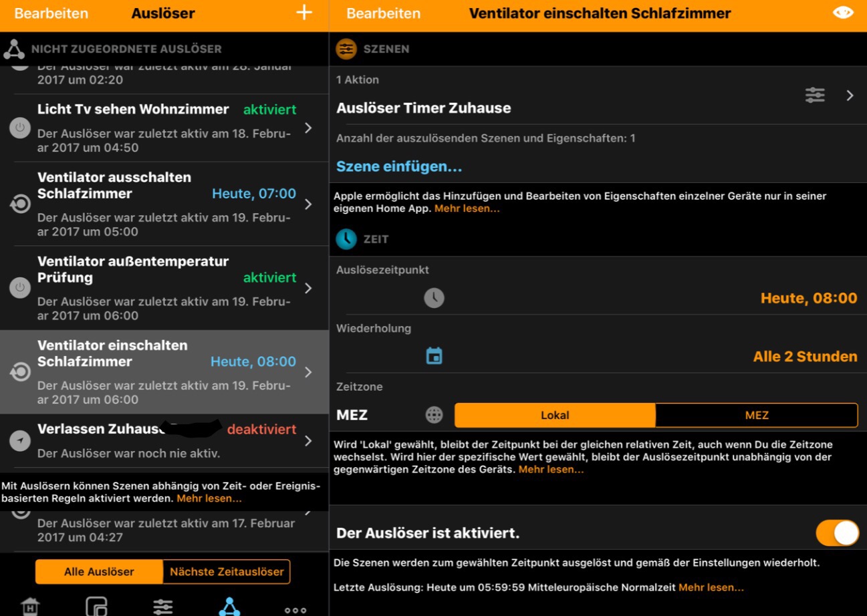Image resolution: width=867 pixels, height=616 pixels.
Task: Open the more options dots tab
Action: [x=295, y=609]
